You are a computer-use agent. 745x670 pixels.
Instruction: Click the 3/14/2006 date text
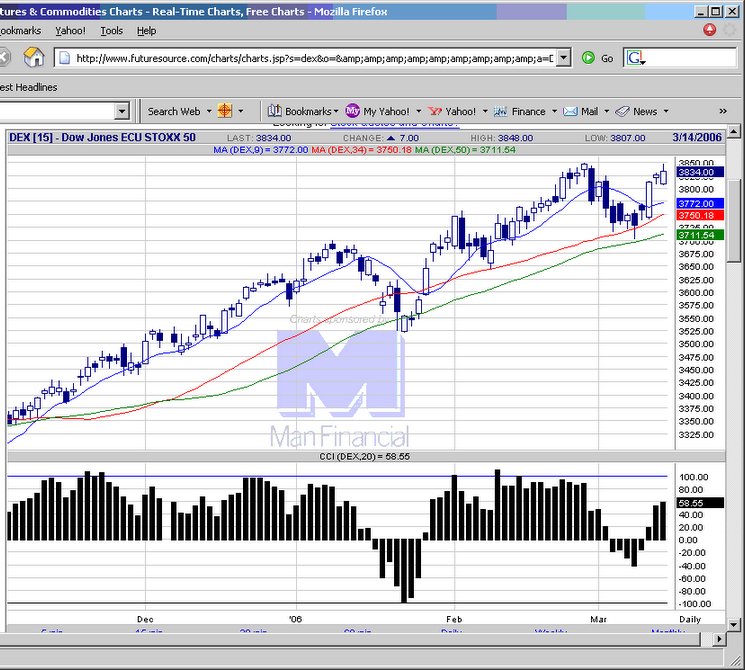[x=697, y=138]
